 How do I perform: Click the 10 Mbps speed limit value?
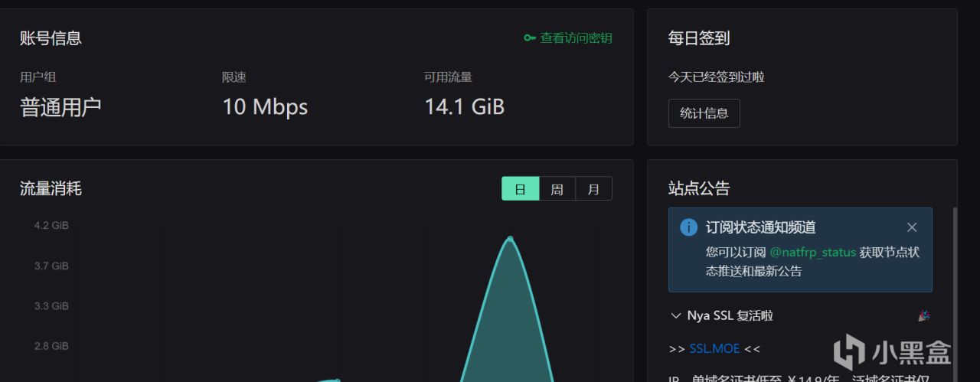click(x=265, y=106)
